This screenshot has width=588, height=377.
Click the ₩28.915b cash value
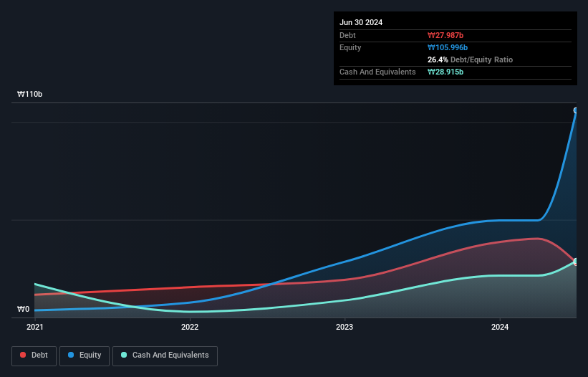pos(445,72)
